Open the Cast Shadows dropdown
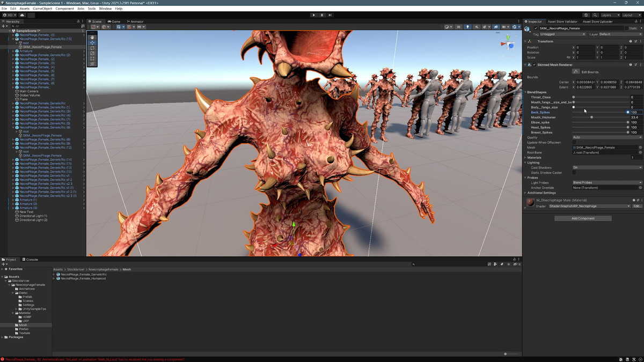644x362 pixels. point(606,167)
